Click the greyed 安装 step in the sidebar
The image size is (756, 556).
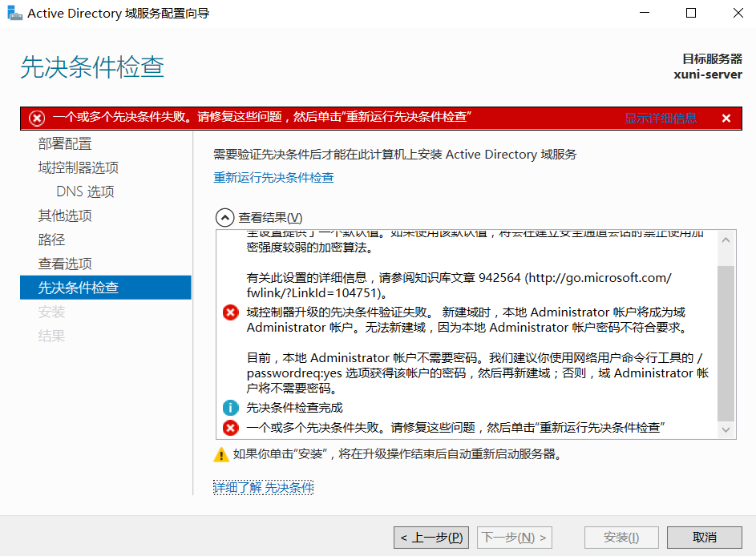pyautogui.click(x=51, y=312)
